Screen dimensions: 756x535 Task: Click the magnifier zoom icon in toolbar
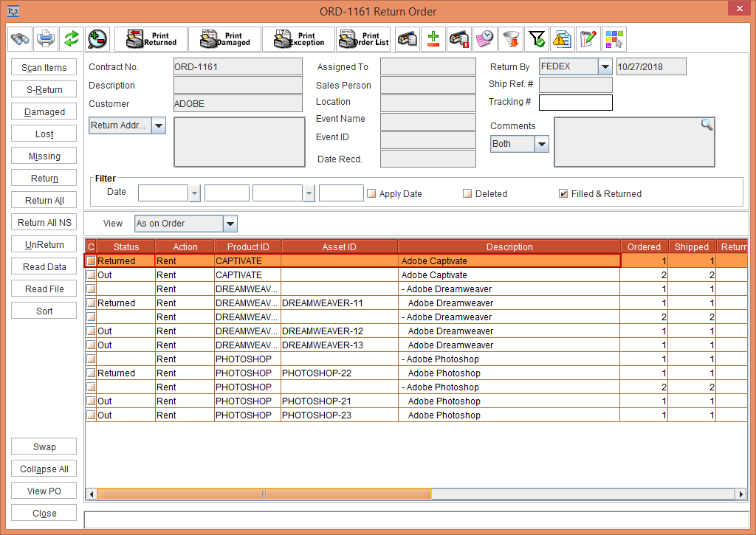tap(97, 38)
